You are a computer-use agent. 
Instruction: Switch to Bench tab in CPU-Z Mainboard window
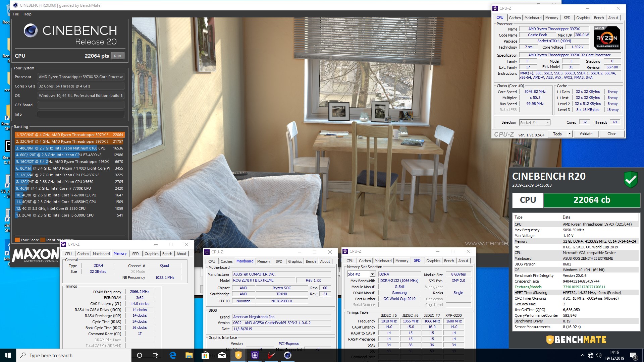(311, 261)
